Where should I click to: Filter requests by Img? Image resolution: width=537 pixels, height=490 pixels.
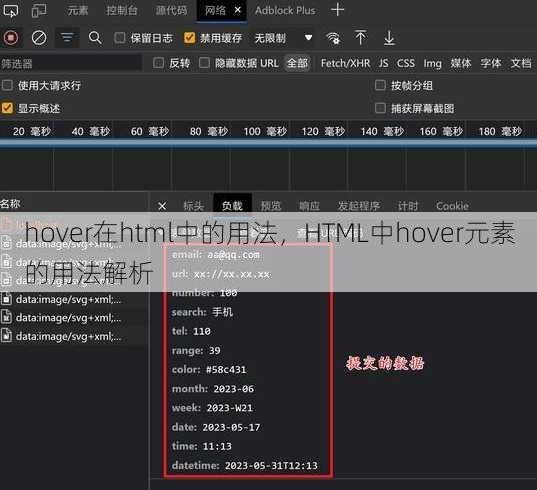pyautogui.click(x=433, y=63)
